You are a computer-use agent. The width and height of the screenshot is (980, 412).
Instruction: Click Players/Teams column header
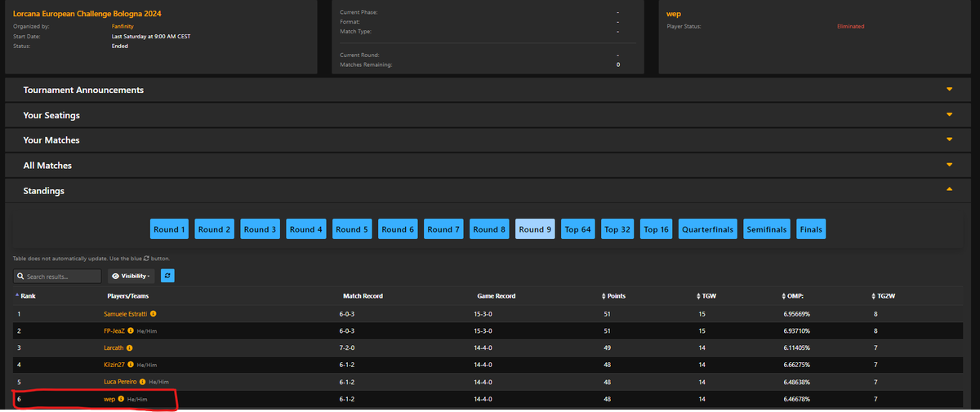127,295
